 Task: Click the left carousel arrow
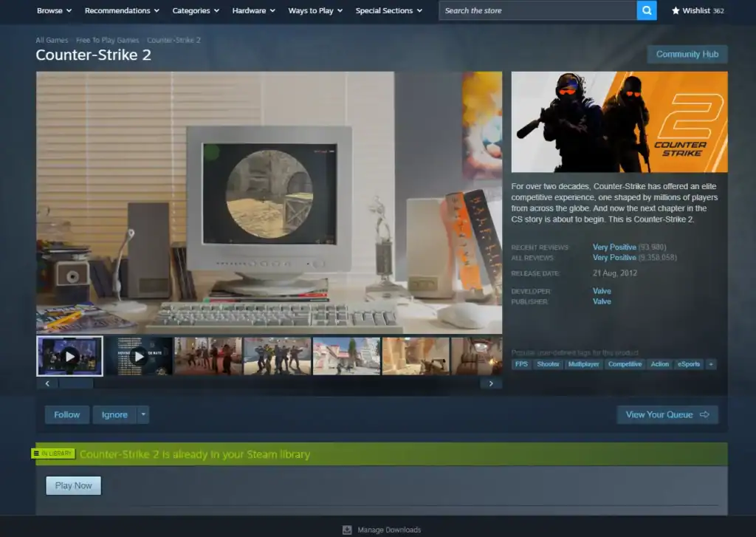(47, 383)
